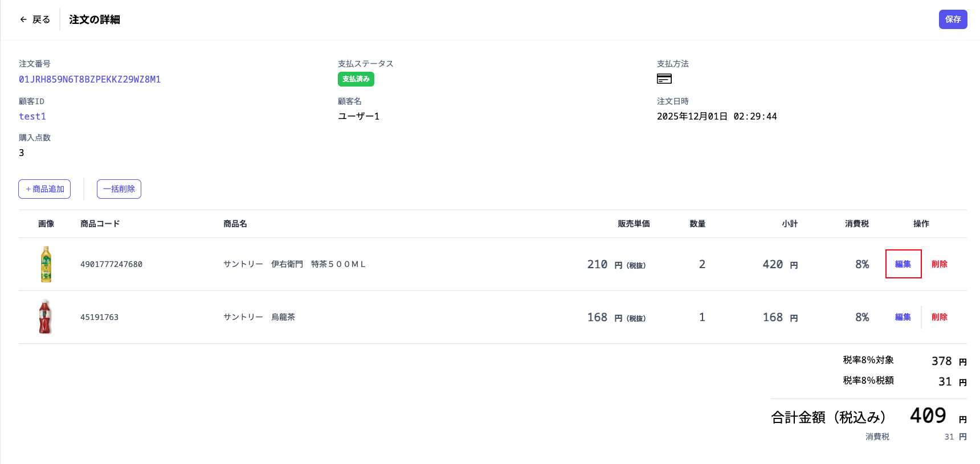Delete the 烏龍茶 row
The width and height of the screenshot is (980, 464).
939,317
